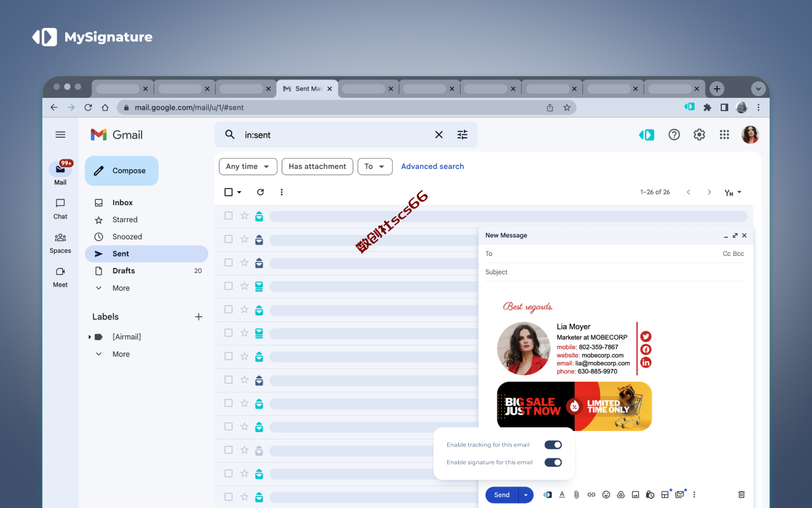Clear the in:sent search query
Viewport: 812px width, 508px height.
click(438, 135)
